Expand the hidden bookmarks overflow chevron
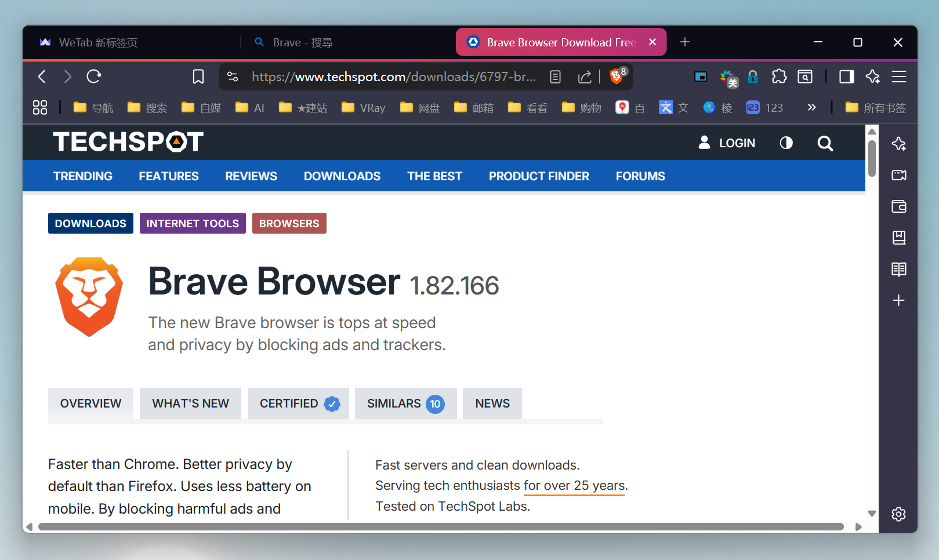939x560 pixels. [x=811, y=107]
